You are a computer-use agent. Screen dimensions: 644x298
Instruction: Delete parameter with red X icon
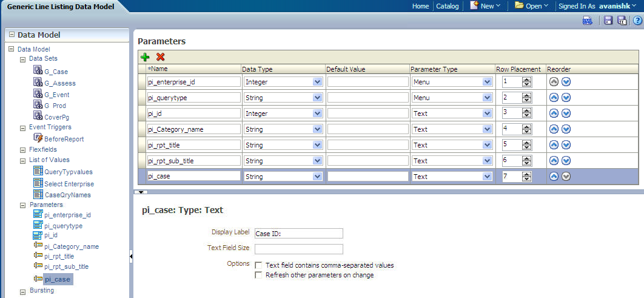point(160,57)
